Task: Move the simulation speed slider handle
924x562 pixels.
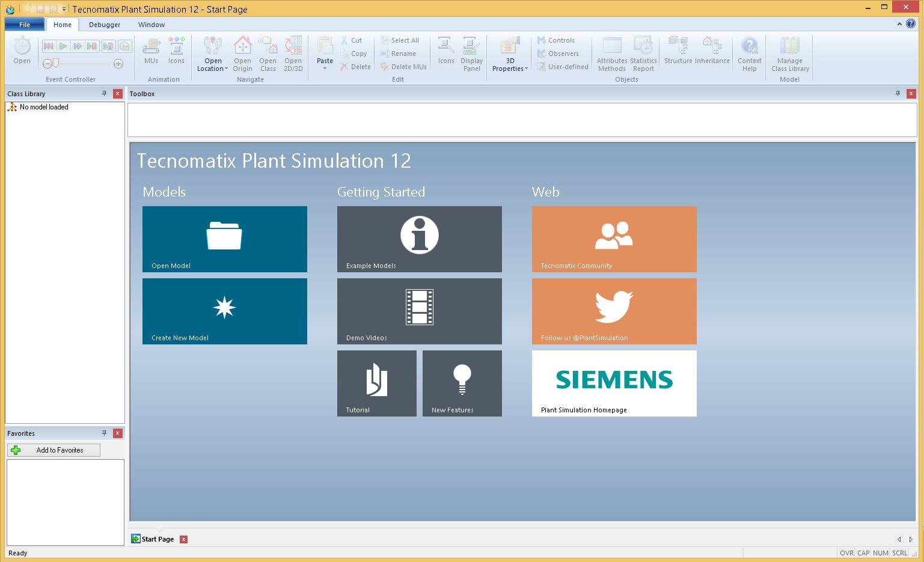Action: click(x=56, y=63)
